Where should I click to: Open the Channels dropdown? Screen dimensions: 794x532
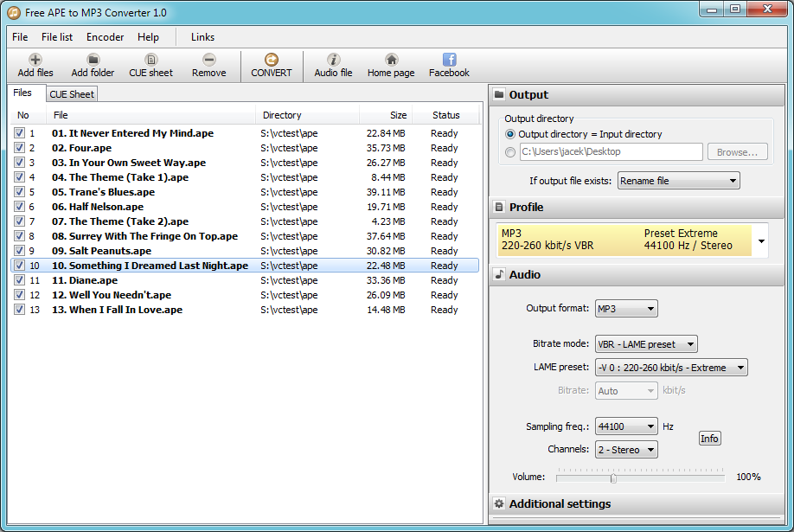pyautogui.click(x=625, y=449)
